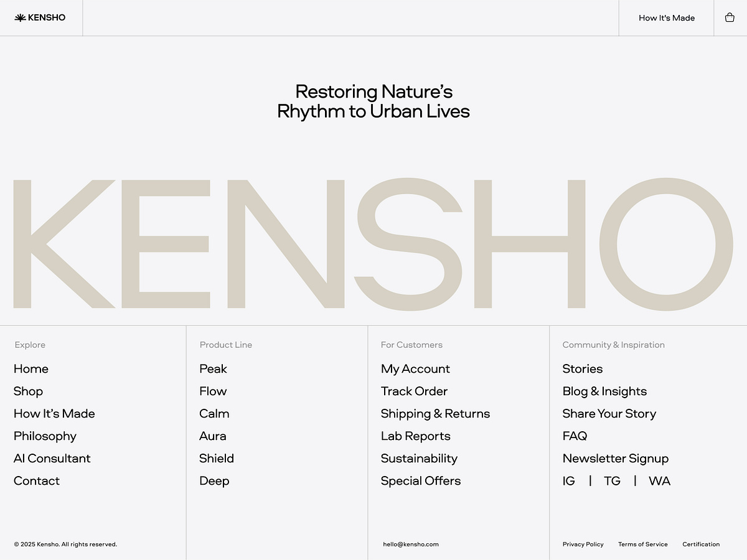Open the Shield product page

tap(217, 459)
